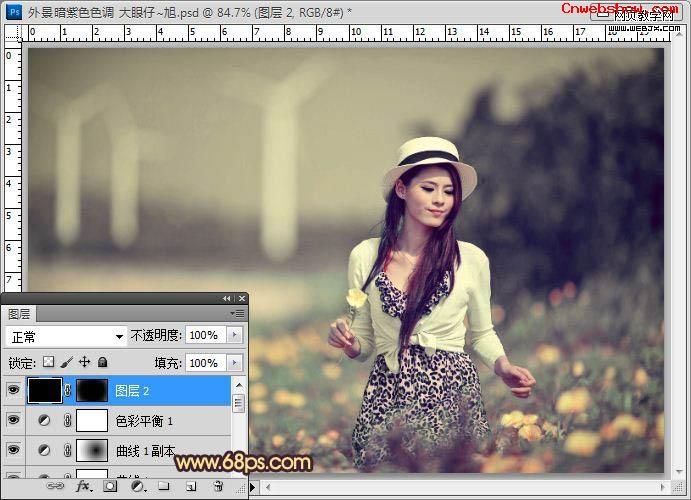This screenshot has width=691, height=500.
Task: Toggle the lock all padlock
Action: 102,362
